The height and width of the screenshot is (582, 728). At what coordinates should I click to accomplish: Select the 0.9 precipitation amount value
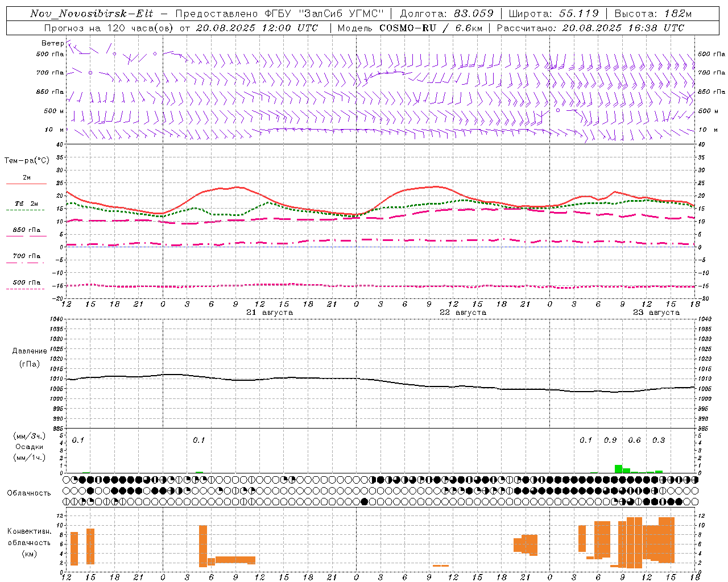point(610,440)
